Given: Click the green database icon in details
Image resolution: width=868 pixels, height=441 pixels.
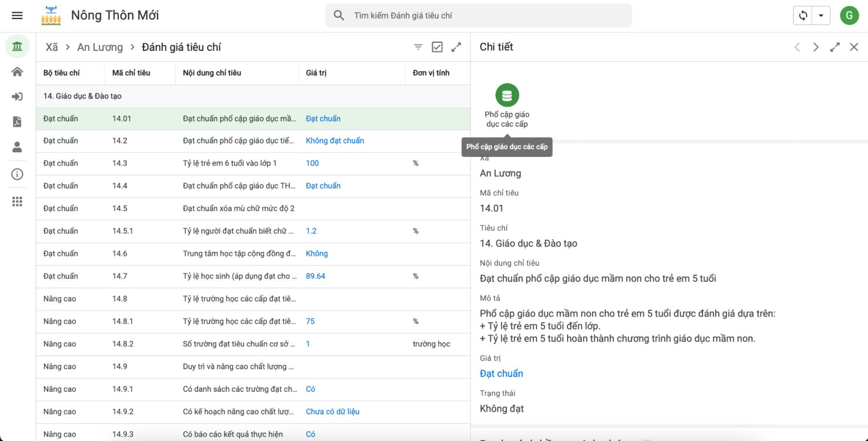Looking at the screenshot, I should coord(507,95).
